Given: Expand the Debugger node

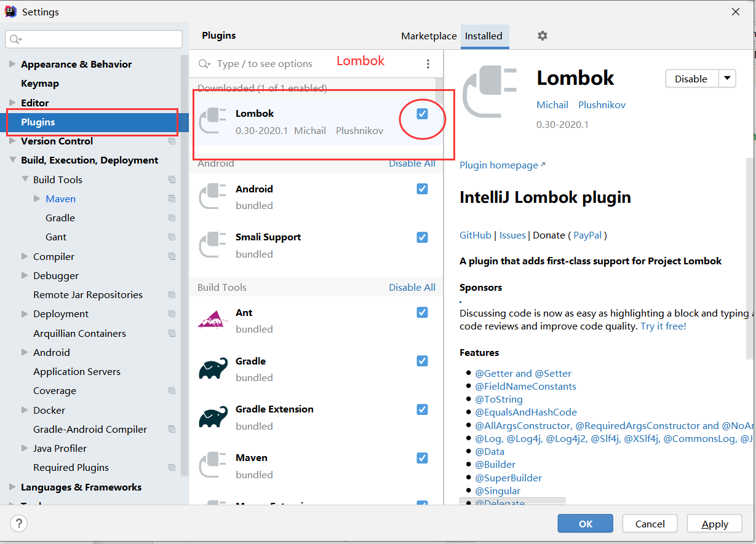Looking at the screenshot, I should [25, 276].
